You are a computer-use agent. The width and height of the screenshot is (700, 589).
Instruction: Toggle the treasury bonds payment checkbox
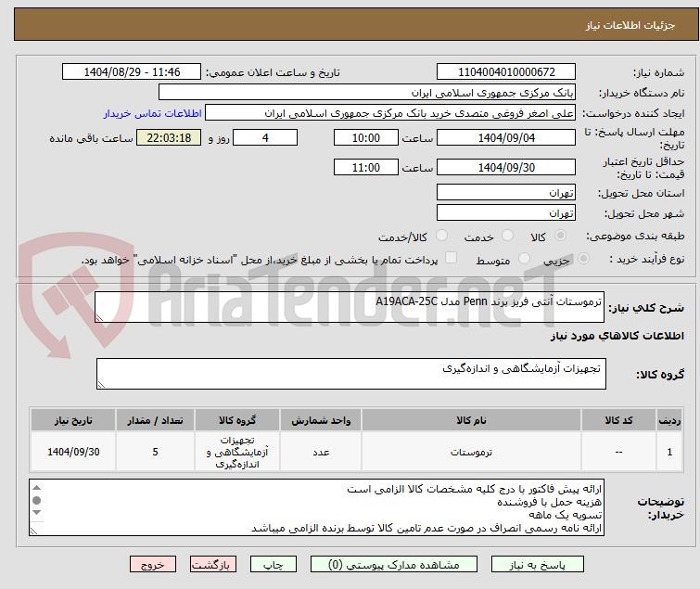pos(452,258)
